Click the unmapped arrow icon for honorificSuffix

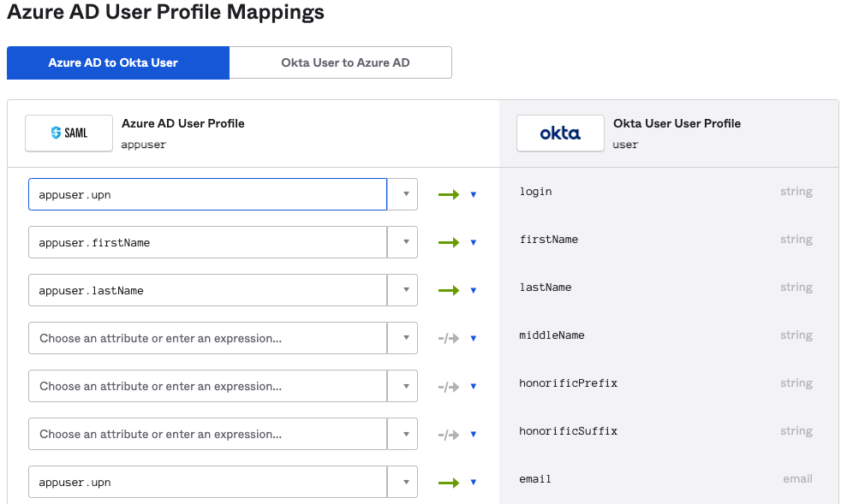(449, 435)
